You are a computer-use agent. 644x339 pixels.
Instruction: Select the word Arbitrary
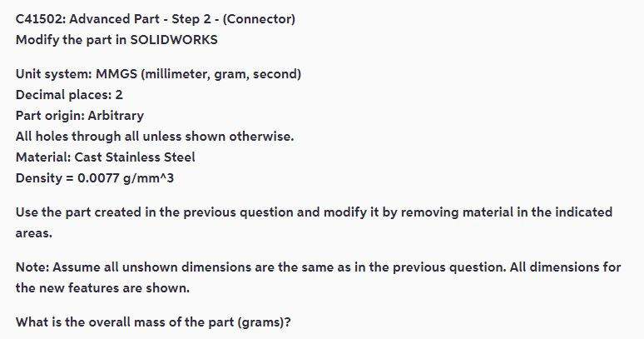[116, 116]
